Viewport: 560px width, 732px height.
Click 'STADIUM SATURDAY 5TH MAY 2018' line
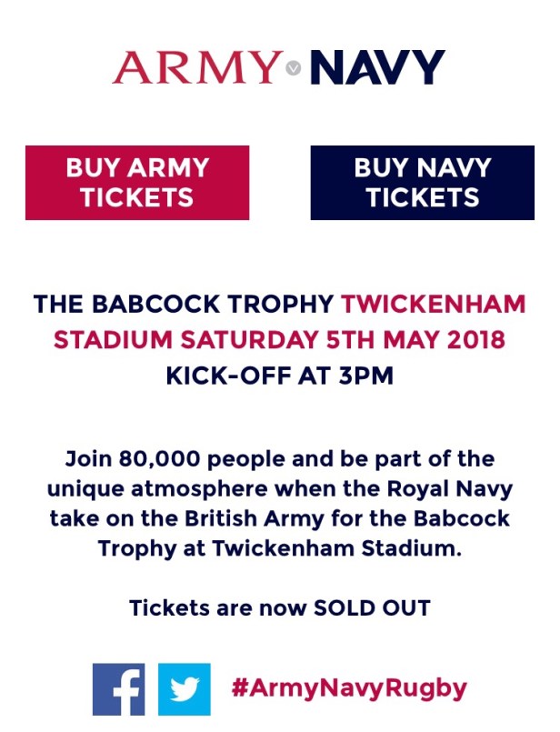pyautogui.click(x=279, y=340)
